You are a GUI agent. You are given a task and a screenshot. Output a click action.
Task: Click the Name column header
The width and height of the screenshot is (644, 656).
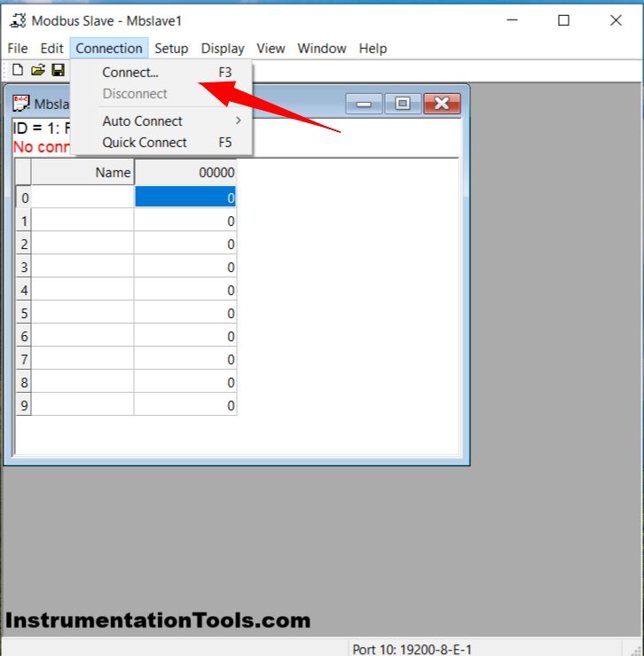82,172
